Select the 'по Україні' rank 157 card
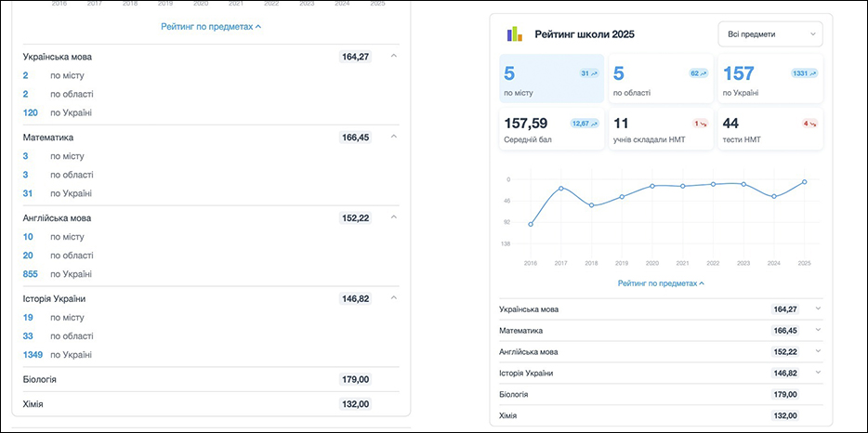This screenshot has width=868, height=433. click(x=769, y=78)
